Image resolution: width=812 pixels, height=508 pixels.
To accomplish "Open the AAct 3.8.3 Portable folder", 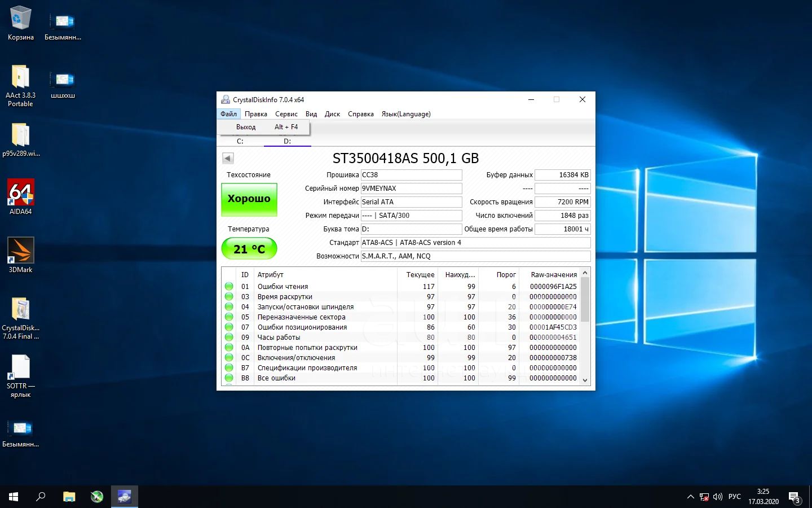I will tap(20, 85).
